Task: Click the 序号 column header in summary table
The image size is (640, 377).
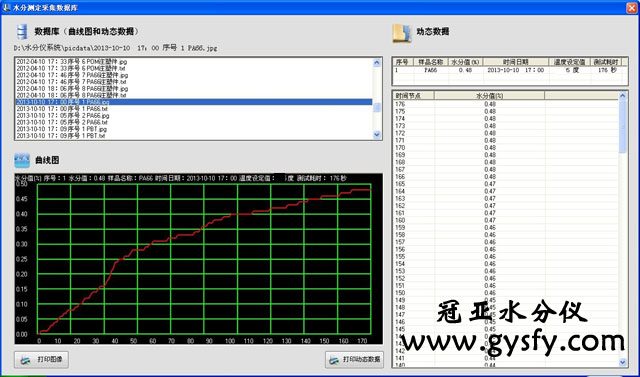Action: coord(403,62)
